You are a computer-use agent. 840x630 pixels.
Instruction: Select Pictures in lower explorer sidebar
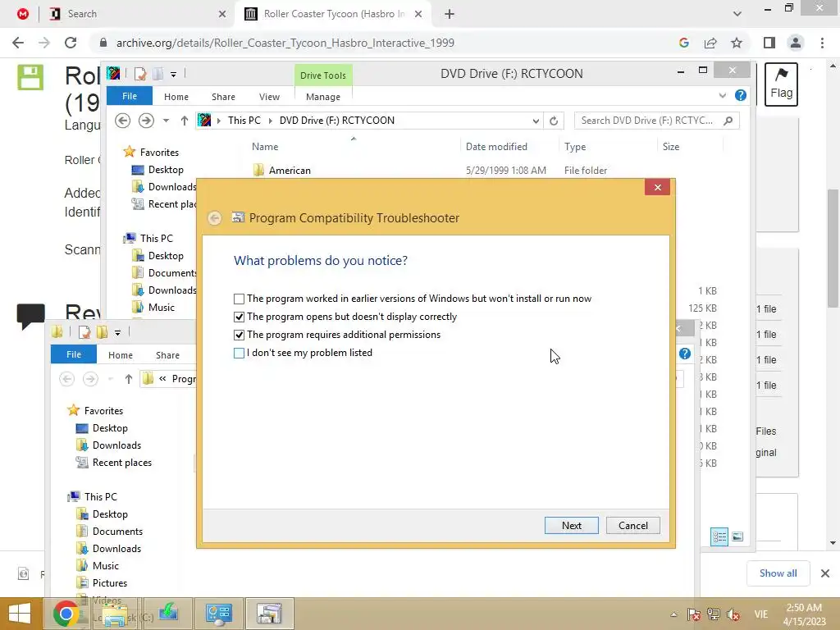(110, 583)
